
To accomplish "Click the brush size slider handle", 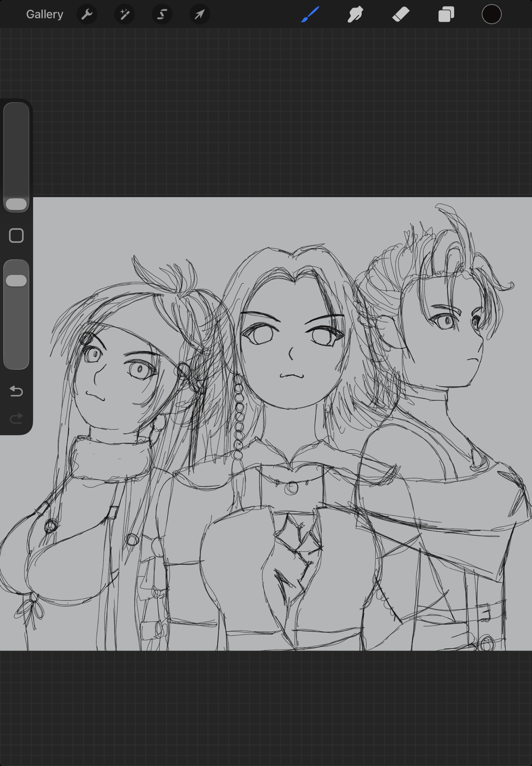I will (16, 204).
